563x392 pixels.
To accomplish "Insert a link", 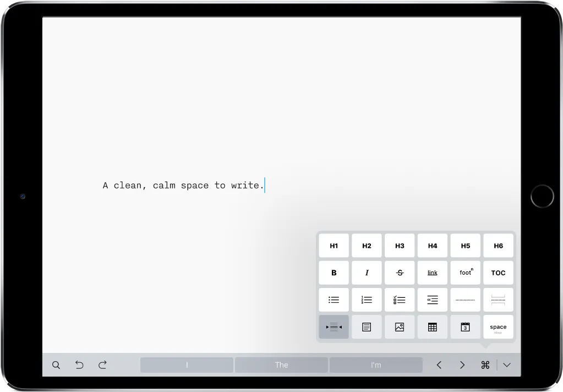I will point(433,273).
